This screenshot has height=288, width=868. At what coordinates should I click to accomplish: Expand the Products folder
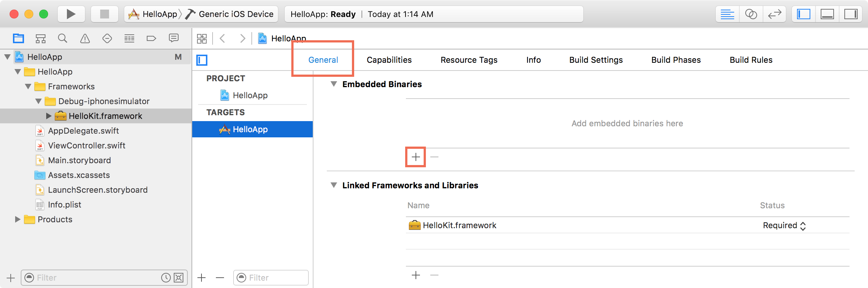pos(18,219)
